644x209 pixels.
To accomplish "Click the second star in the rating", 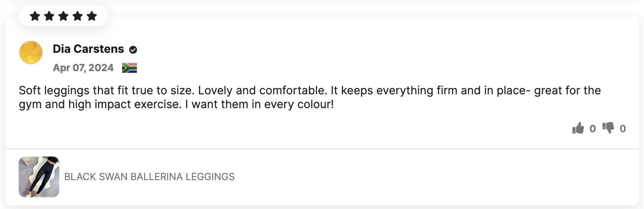I will (x=49, y=16).
